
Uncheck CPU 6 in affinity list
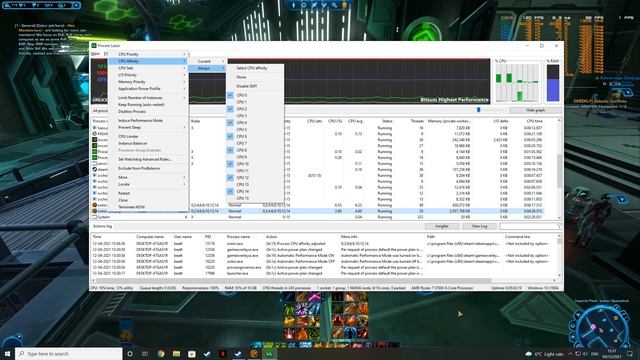tap(230, 136)
